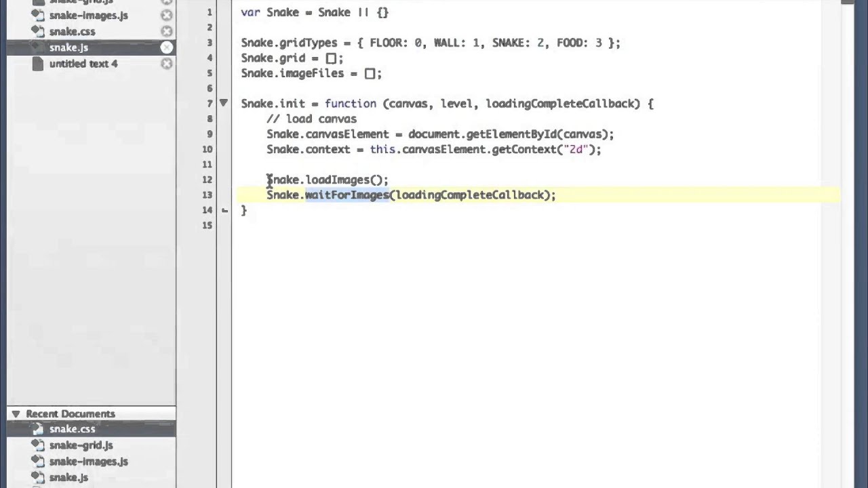868x488 pixels.
Task: Click the snake-grid.js icon under Recent Documents
Action: click(x=38, y=445)
